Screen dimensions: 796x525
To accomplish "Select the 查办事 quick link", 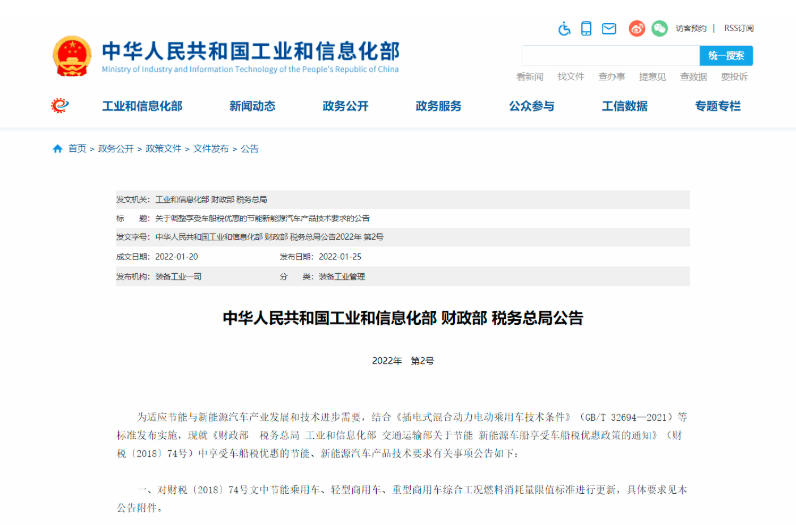I will tap(611, 77).
